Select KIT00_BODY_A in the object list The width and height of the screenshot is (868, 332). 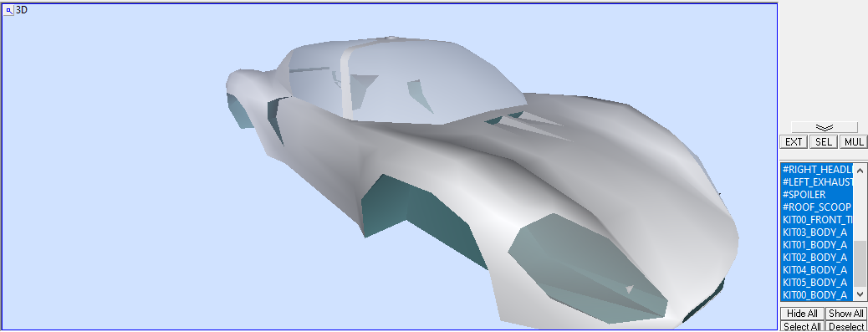[816, 295]
